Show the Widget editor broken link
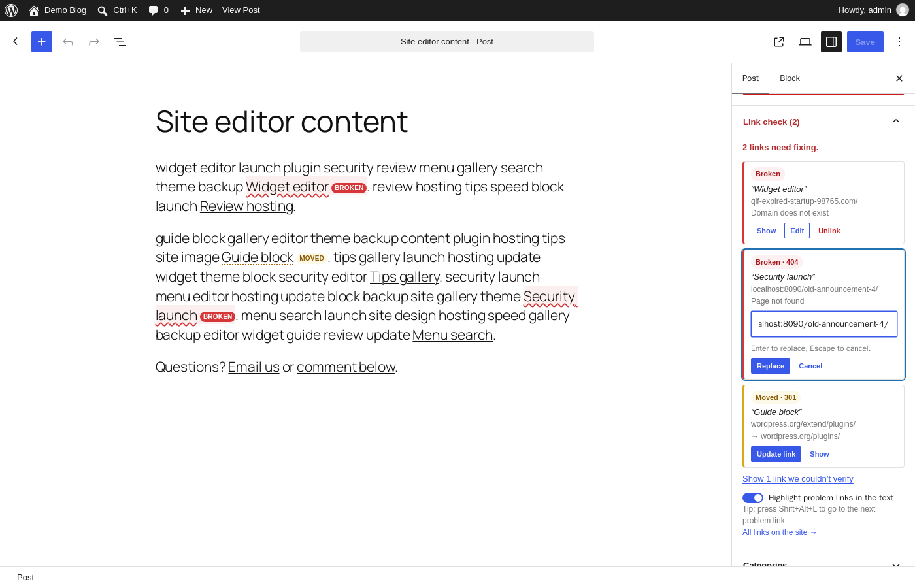915x588 pixels. (x=766, y=231)
